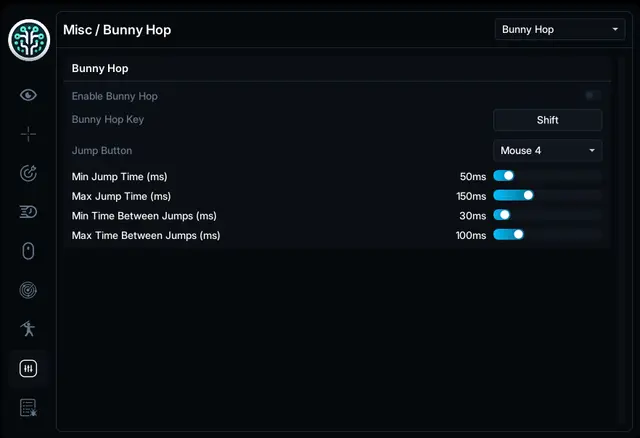
Task: Adjust the Min Jump Time slider
Action: 547,176
